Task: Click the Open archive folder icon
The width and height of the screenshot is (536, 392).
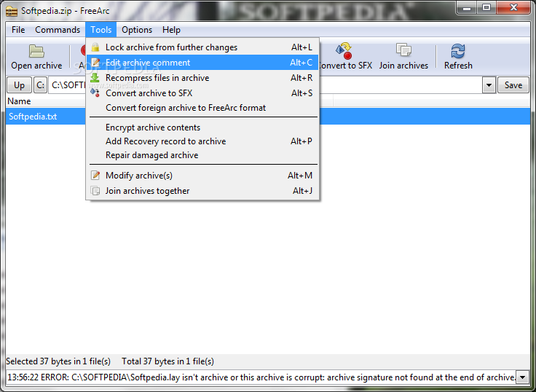Action: [36, 51]
